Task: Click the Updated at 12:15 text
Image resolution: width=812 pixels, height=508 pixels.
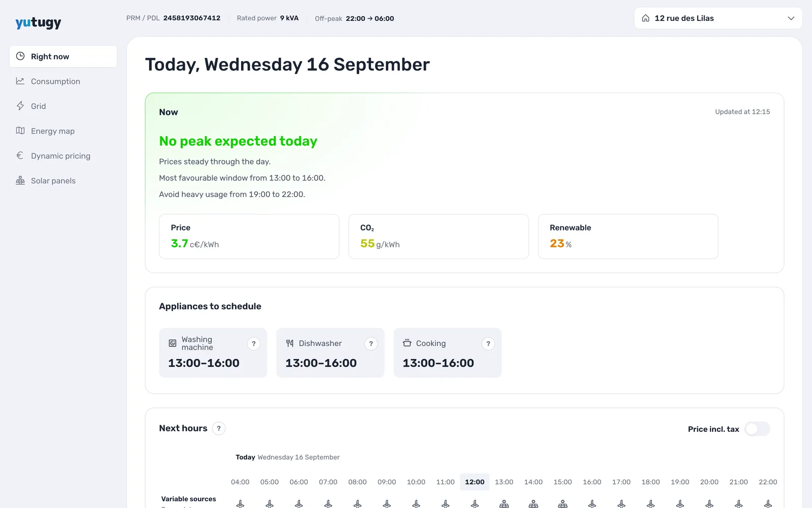Action: click(x=742, y=112)
